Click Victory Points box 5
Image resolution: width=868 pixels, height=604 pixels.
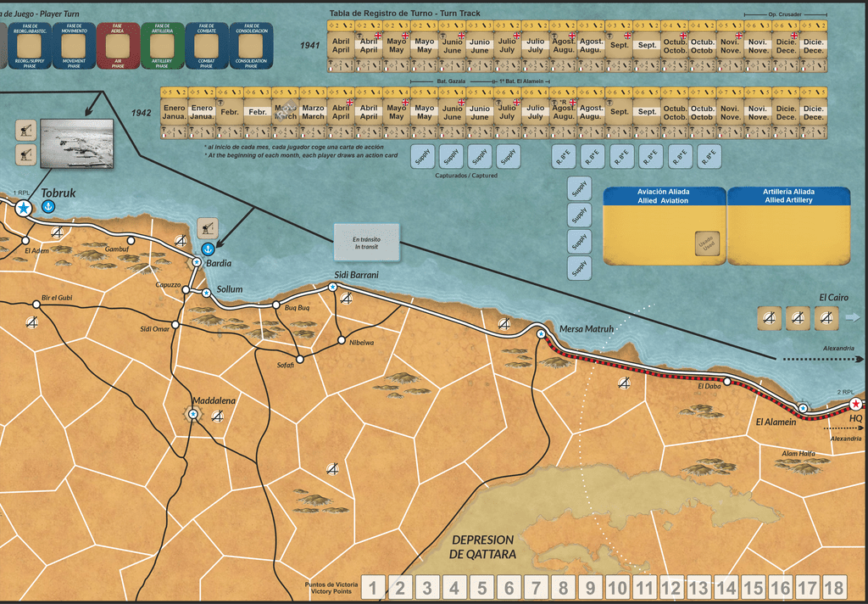tap(481, 587)
